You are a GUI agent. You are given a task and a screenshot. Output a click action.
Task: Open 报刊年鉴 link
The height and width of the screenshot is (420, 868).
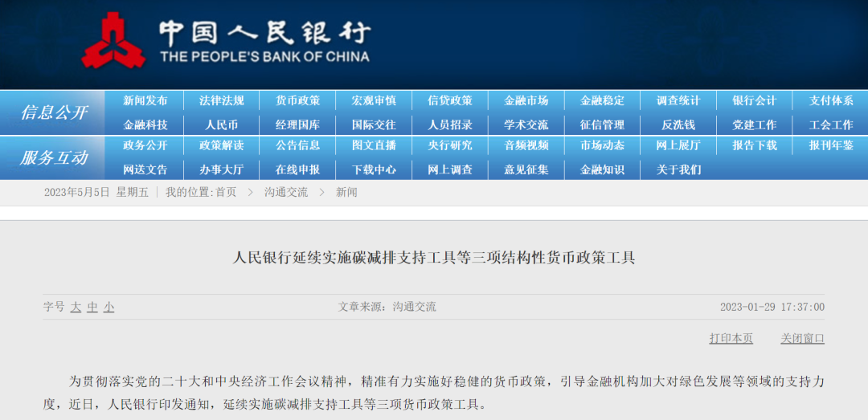click(831, 145)
